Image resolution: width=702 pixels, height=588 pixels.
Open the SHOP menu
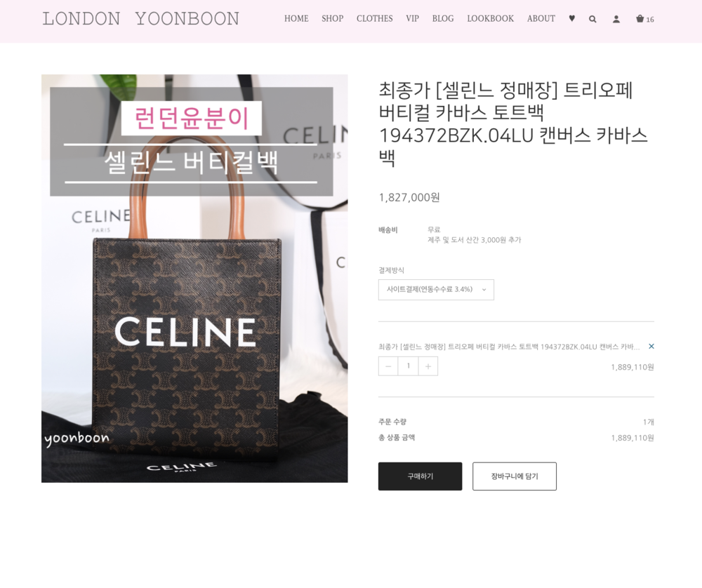pos(332,19)
